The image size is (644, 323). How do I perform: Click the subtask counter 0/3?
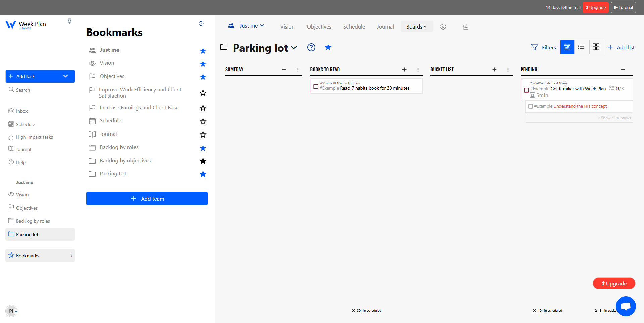tap(616, 88)
